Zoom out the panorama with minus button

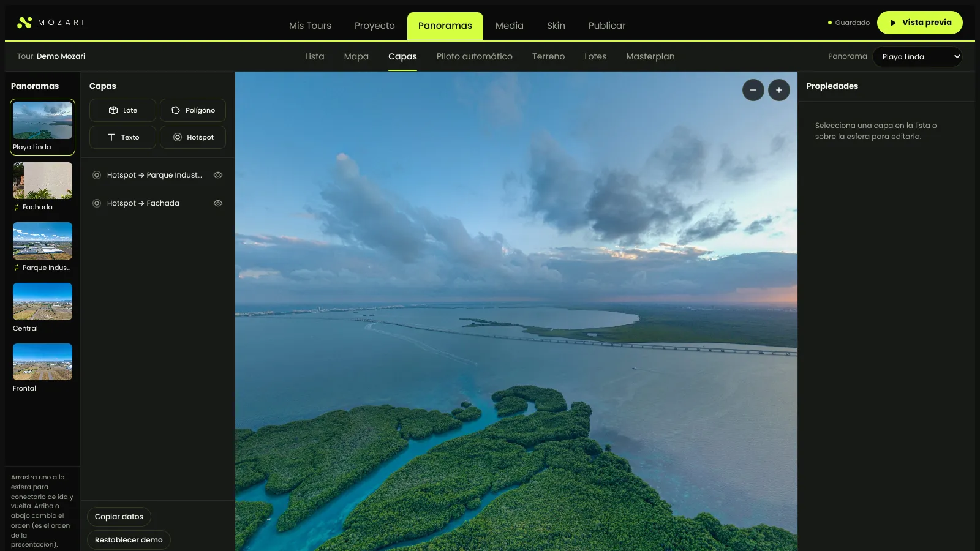[x=753, y=90]
